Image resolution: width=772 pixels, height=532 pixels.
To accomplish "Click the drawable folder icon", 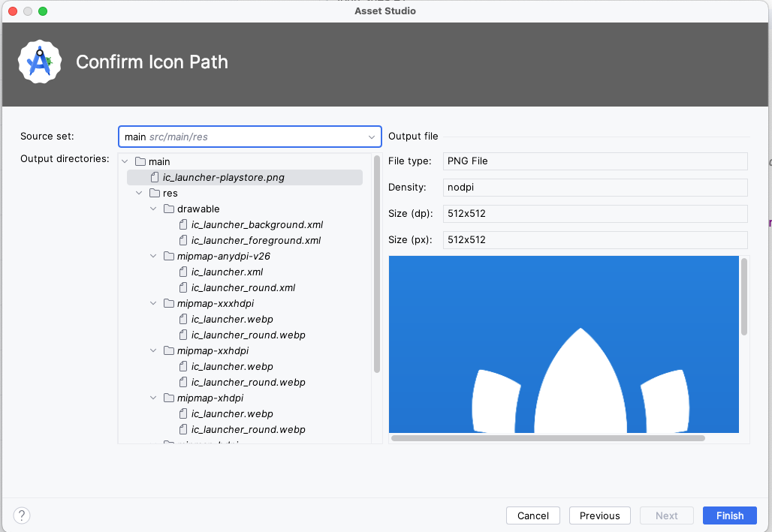I will [169, 209].
